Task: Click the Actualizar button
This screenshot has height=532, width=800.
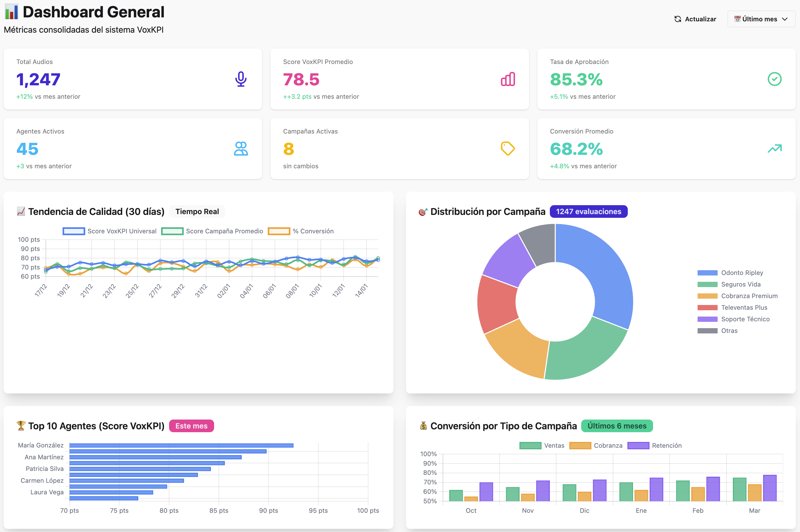Action: click(695, 19)
